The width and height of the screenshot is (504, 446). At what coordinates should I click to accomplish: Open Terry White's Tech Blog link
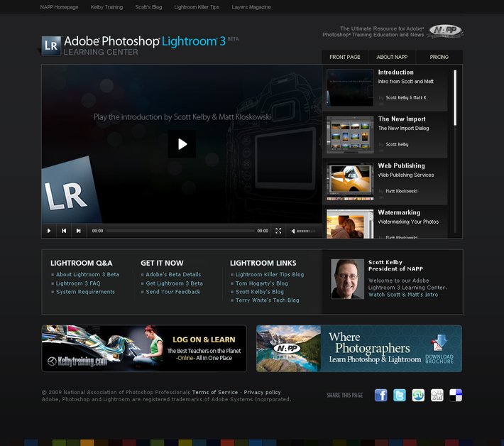tap(267, 300)
